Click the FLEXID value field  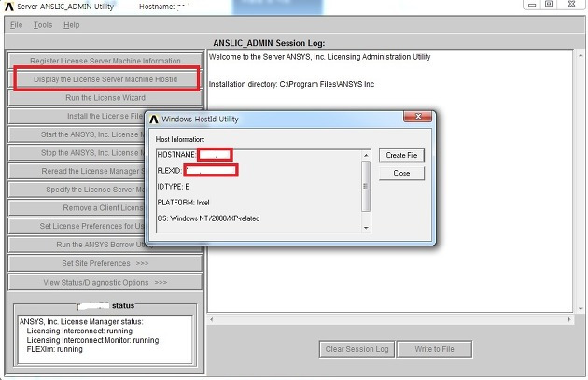tap(211, 170)
